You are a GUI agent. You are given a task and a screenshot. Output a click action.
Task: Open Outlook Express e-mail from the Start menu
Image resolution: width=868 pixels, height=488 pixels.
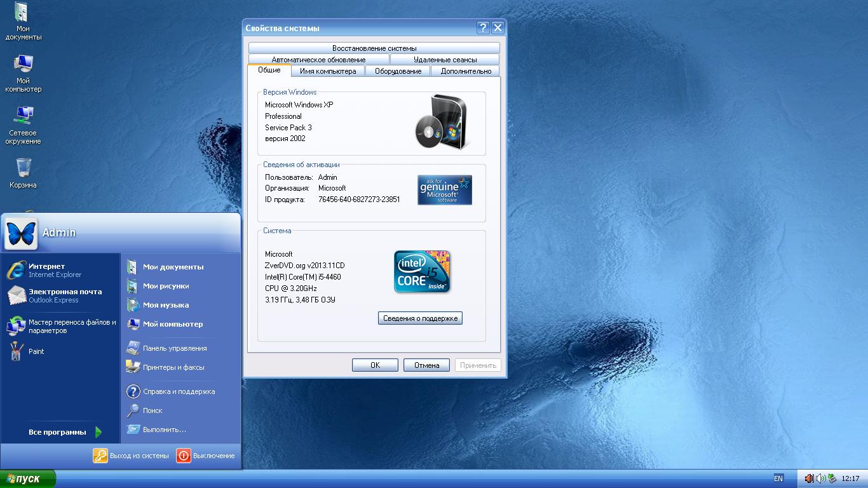click(x=60, y=295)
